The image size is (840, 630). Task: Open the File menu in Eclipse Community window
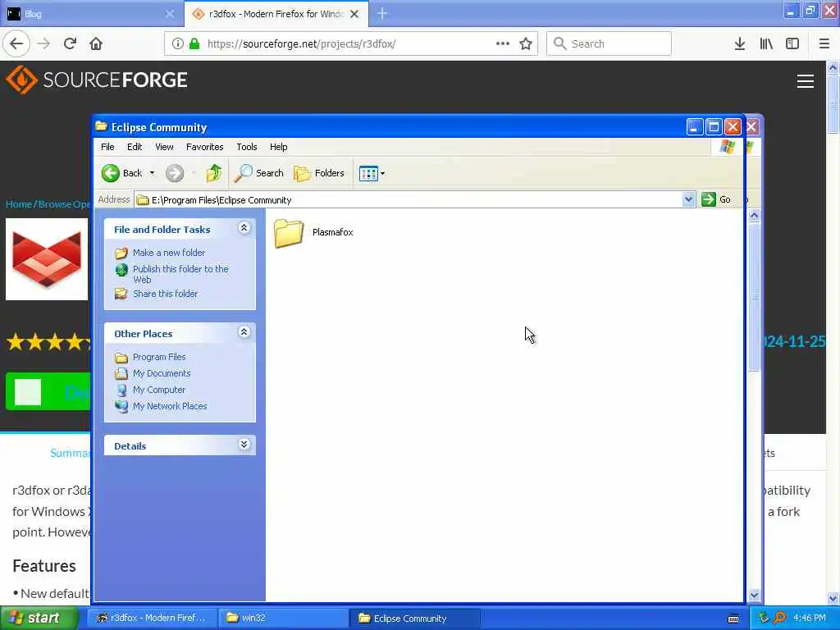pyautogui.click(x=107, y=147)
